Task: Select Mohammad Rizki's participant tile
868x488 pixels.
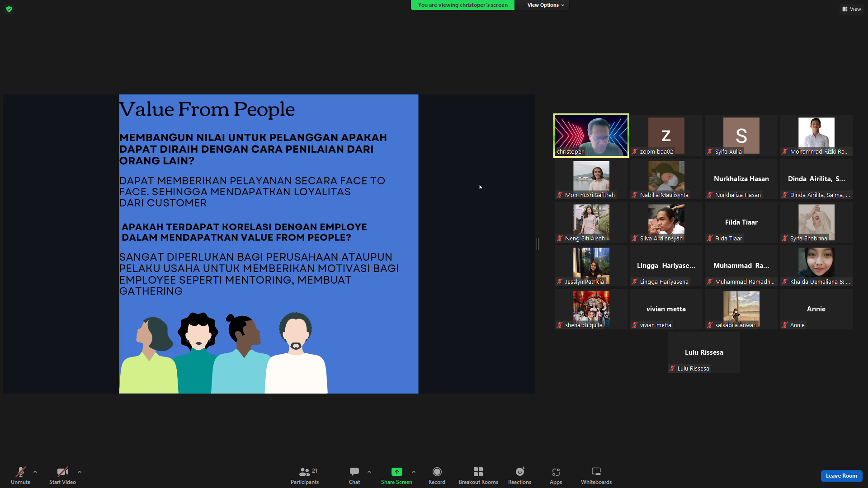Action: 816,136
